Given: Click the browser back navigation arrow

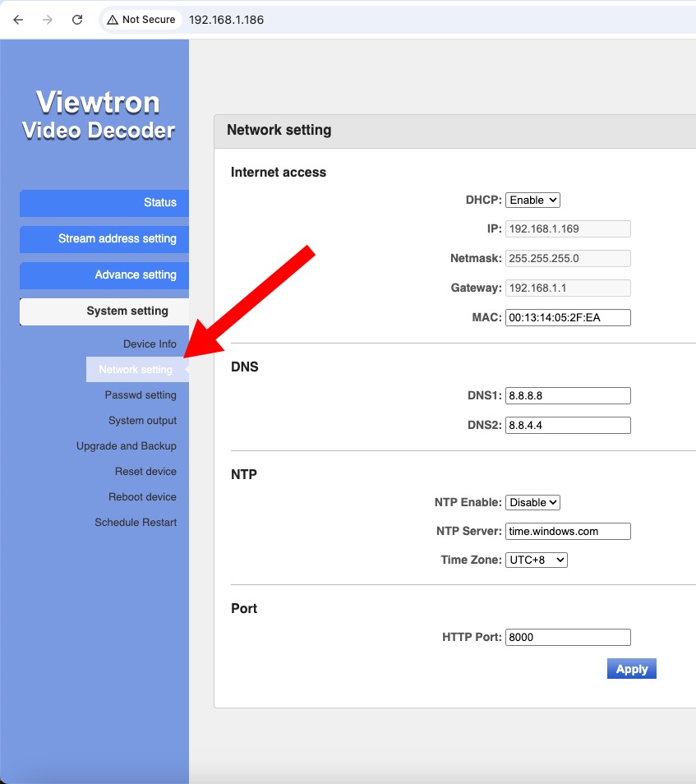Looking at the screenshot, I should 17,20.
